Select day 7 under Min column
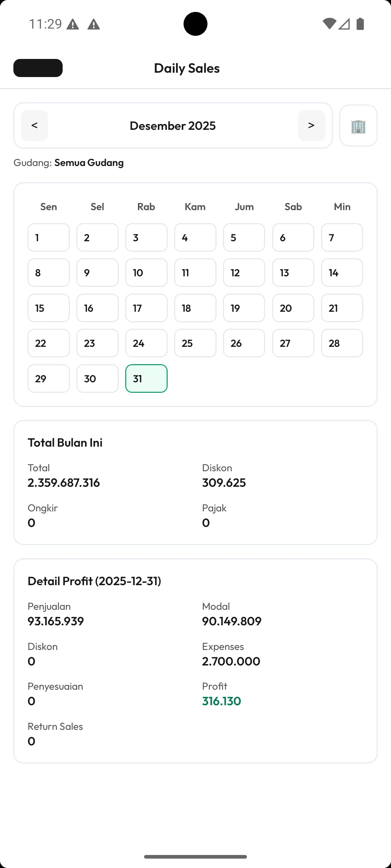Screen dimensions: 391x868 pos(342,238)
